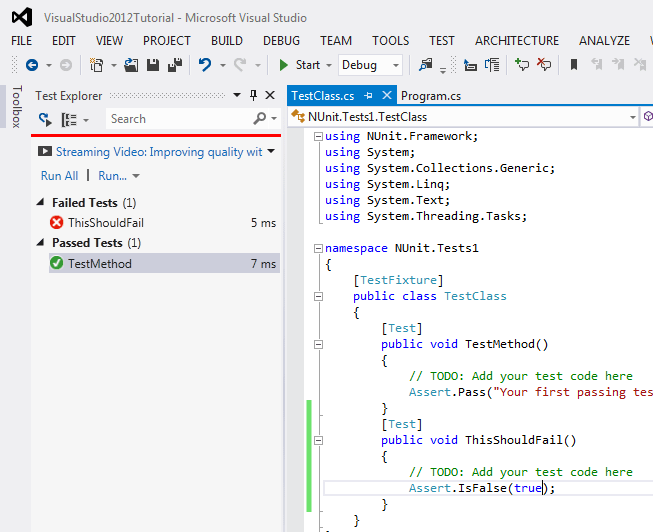Open the ARCHITECTURE menu
Viewport: 653px width, 532px height.
[517, 41]
